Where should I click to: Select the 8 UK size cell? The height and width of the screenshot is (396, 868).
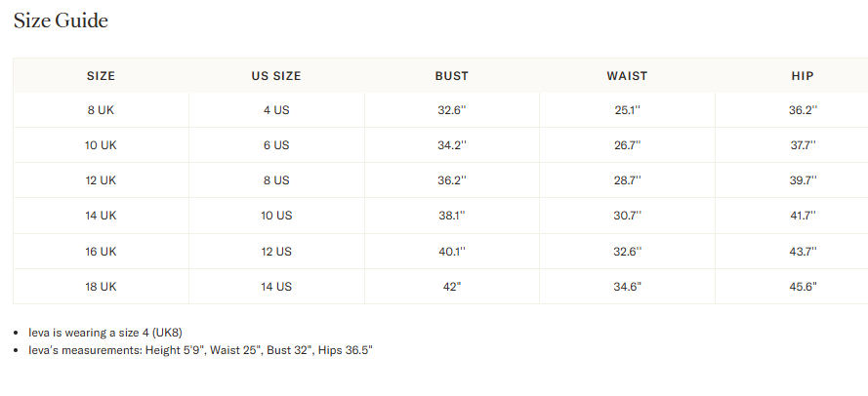[101, 110]
